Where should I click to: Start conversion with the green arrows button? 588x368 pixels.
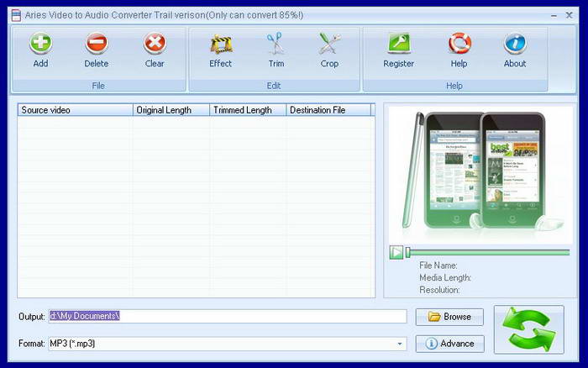(x=528, y=329)
